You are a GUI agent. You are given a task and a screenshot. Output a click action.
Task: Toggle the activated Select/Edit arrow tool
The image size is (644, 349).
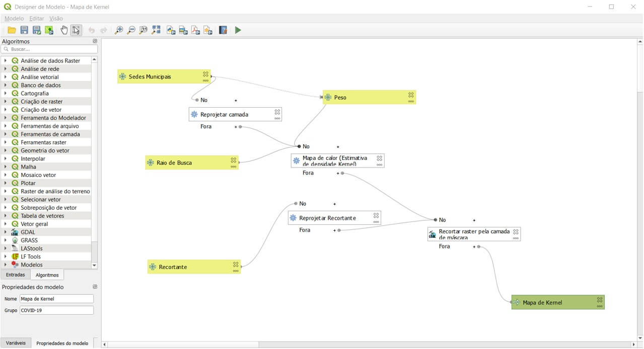(76, 30)
